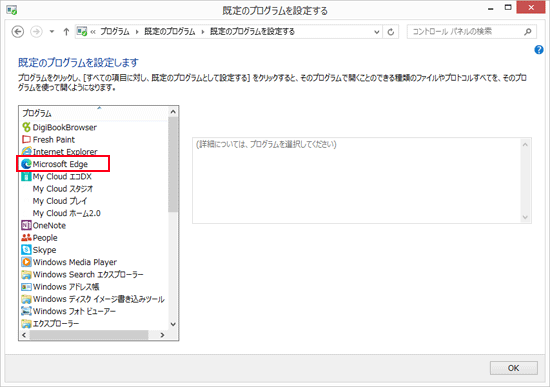Click description box scroll up arrow
Viewport: 550px width, 387px height.
[525, 145]
